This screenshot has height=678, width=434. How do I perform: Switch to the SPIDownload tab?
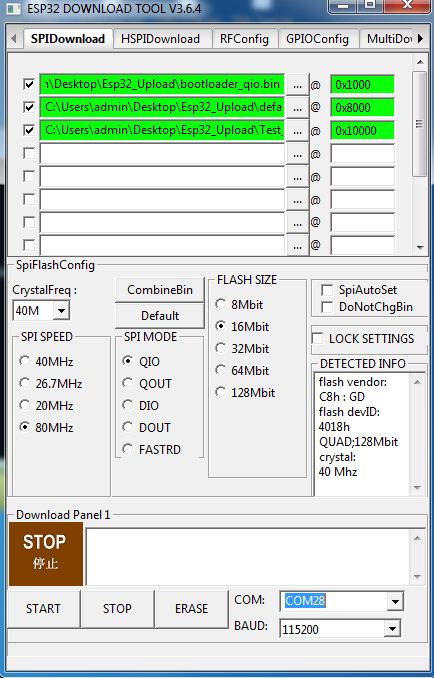click(x=68, y=38)
